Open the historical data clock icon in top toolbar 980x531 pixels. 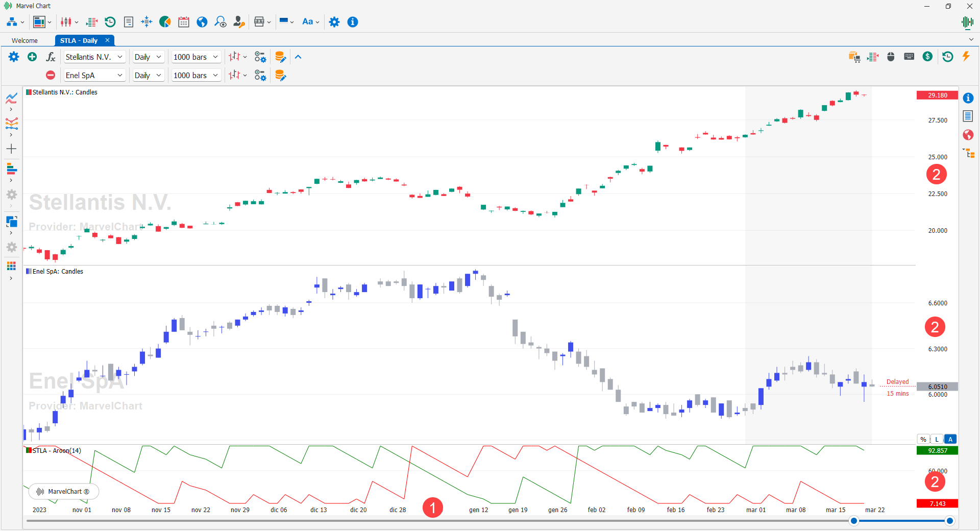coord(110,22)
